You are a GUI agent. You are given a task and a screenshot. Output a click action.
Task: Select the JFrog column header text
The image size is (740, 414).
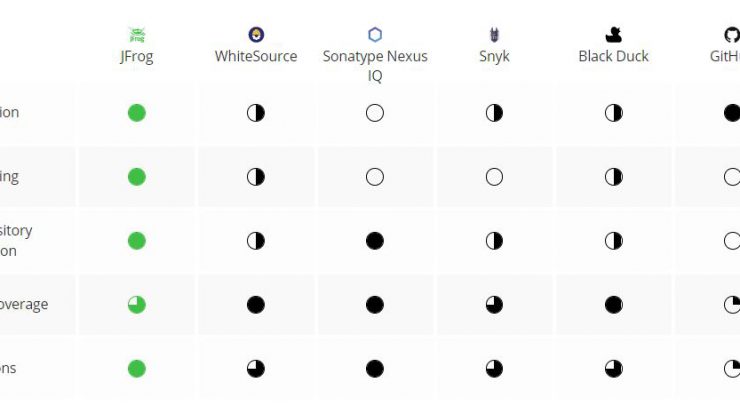pyautogui.click(x=136, y=57)
